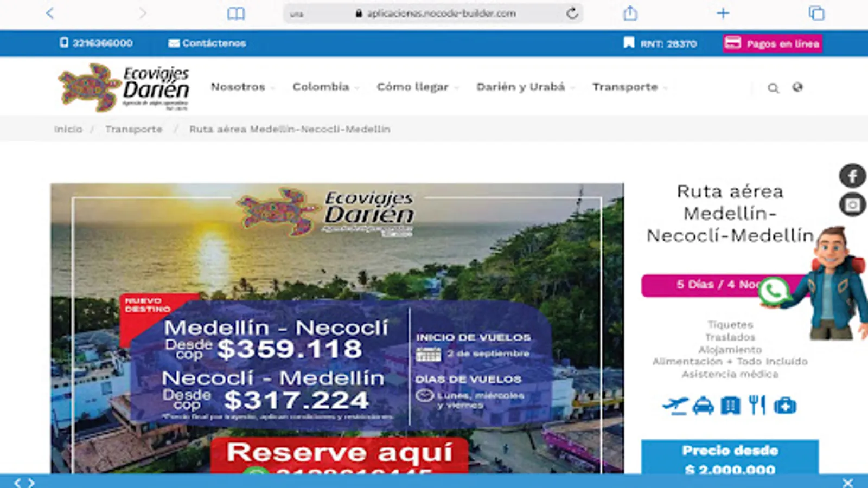
Task: Open the Instagram social icon
Action: (853, 204)
